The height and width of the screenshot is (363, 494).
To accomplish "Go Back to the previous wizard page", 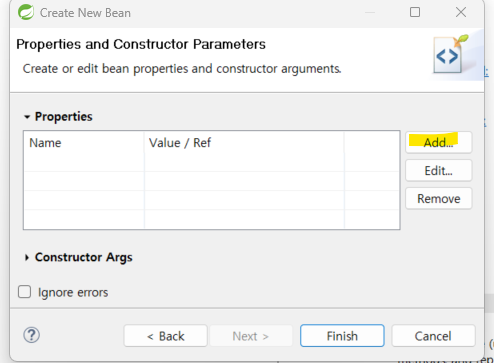I will [166, 336].
